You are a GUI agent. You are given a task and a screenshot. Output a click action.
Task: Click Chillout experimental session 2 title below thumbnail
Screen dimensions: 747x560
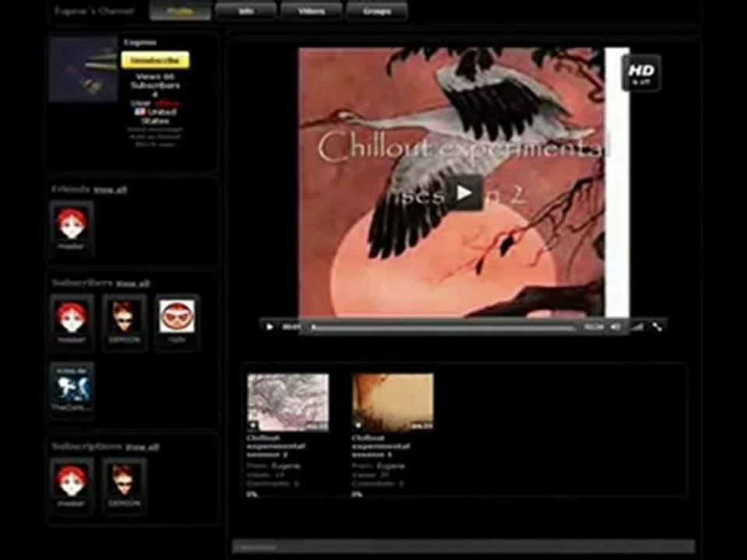click(276, 446)
